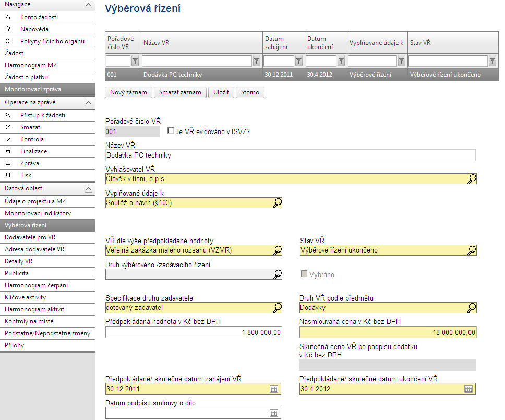Click the Nápověda question mark icon
The image size is (505, 420).
coord(8,29)
